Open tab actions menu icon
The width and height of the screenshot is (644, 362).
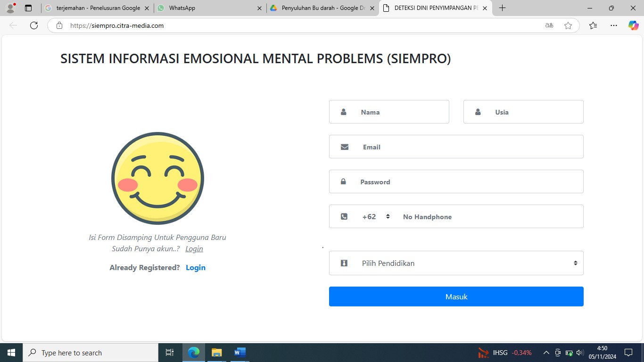(x=28, y=8)
